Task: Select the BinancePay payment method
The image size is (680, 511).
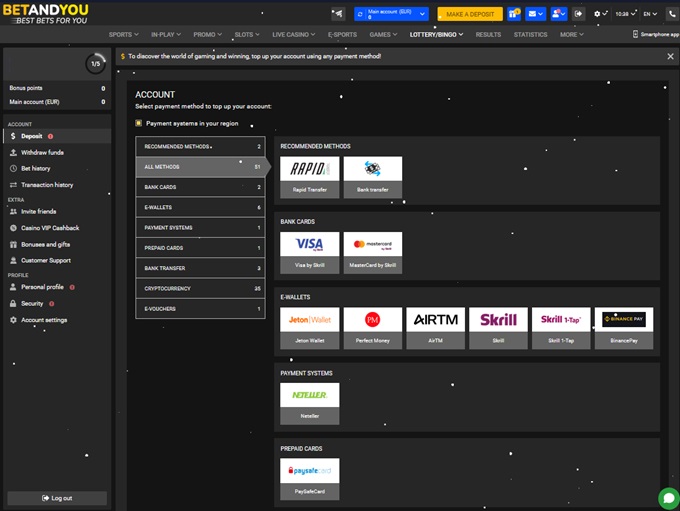Action: tap(623, 327)
